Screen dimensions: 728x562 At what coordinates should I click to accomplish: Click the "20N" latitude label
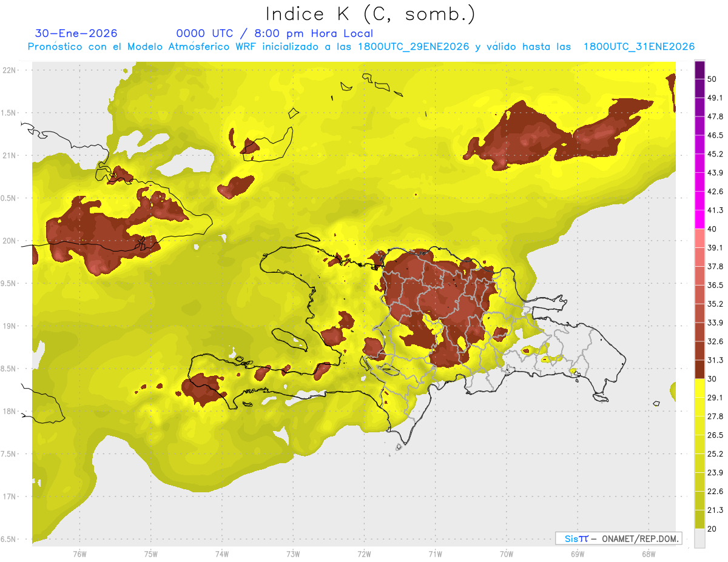(10, 241)
